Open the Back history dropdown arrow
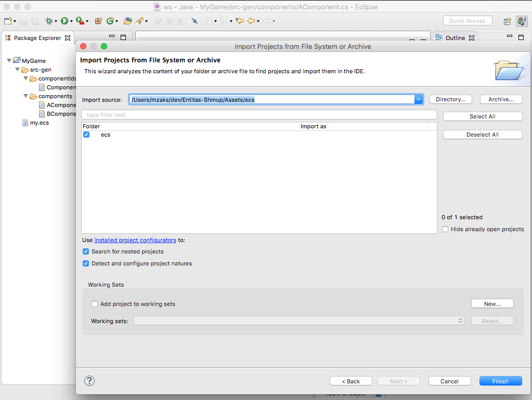Image resolution: width=532 pixels, height=400 pixels. click(x=258, y=21)
